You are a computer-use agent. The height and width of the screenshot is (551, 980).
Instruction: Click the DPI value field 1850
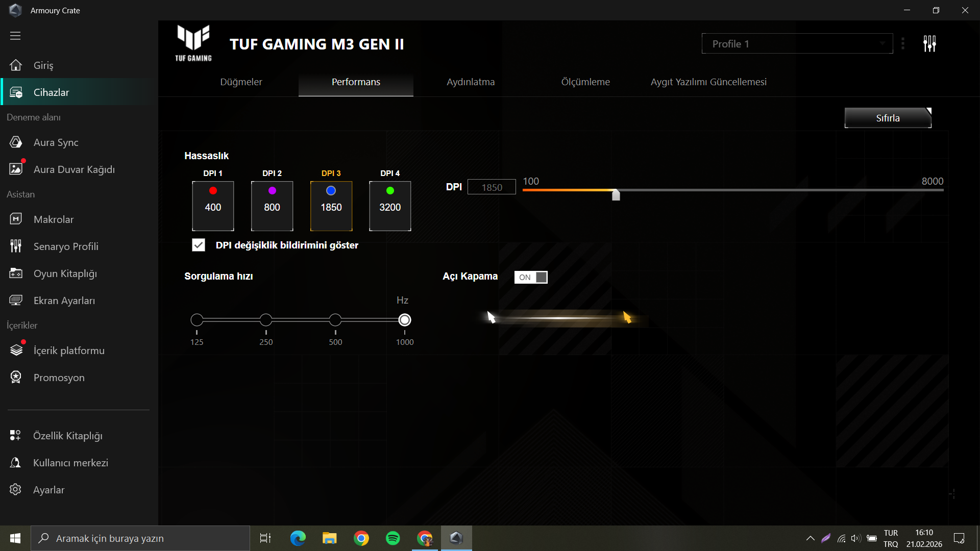coord(492,187)
